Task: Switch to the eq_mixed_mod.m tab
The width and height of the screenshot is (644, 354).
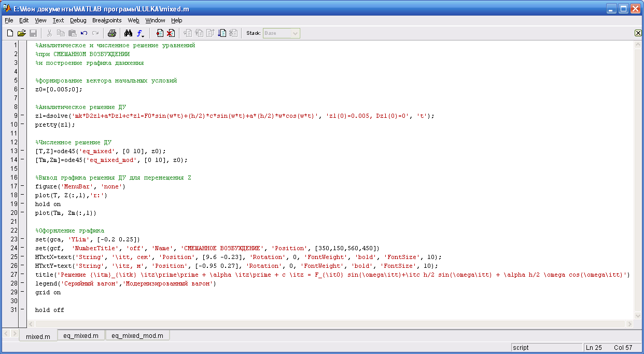Action: (x=137, y=336)
